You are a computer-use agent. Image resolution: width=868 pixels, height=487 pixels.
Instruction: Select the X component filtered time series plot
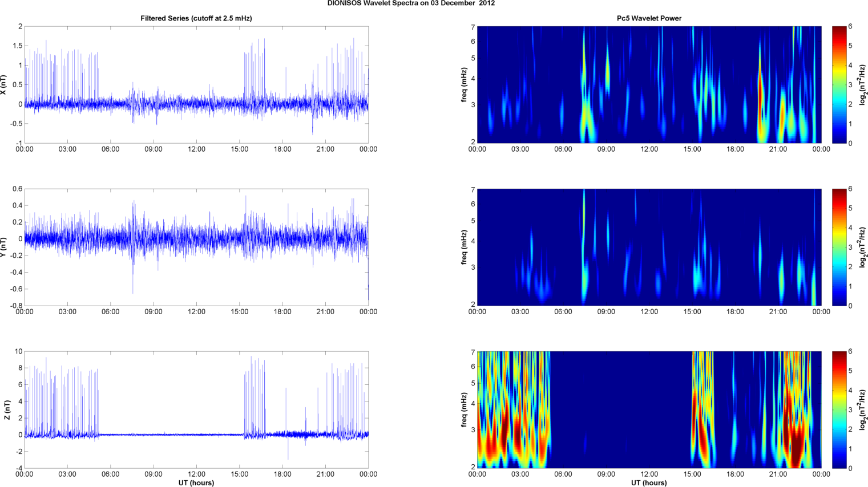[196, 84]
